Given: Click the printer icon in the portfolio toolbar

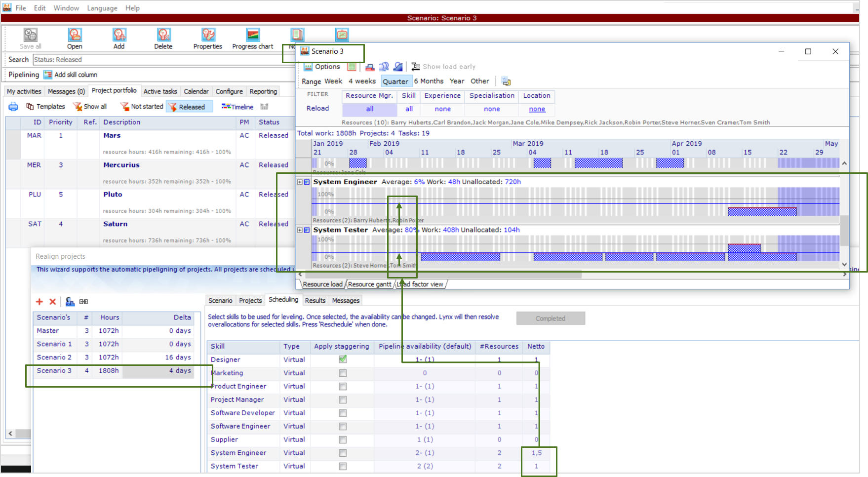Looking at the screenshot, I should coord(13,107).
